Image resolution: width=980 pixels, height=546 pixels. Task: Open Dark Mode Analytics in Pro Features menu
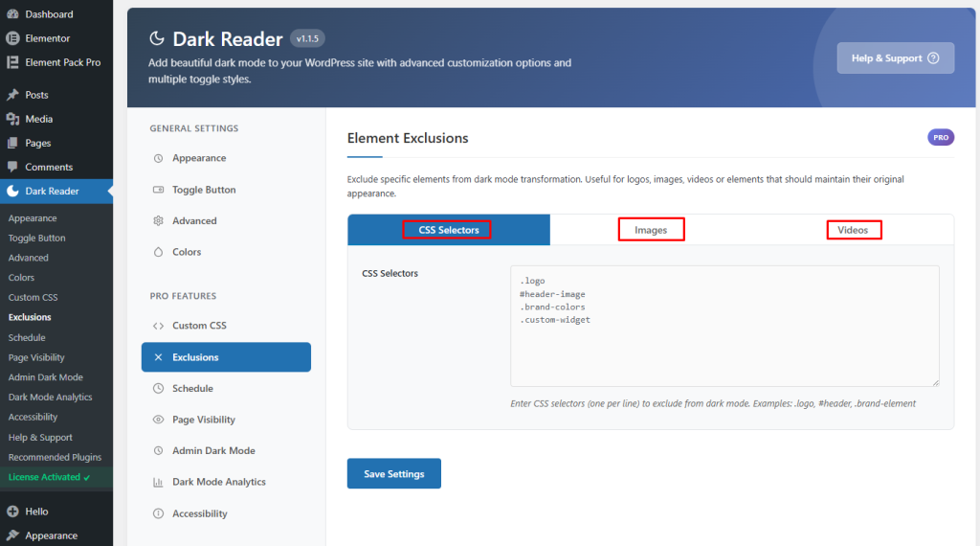[226, 482]
